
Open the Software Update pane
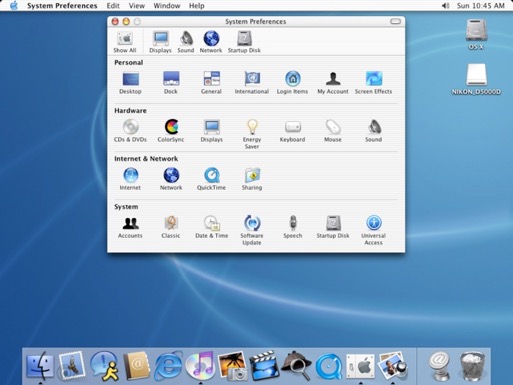(252, 230)
